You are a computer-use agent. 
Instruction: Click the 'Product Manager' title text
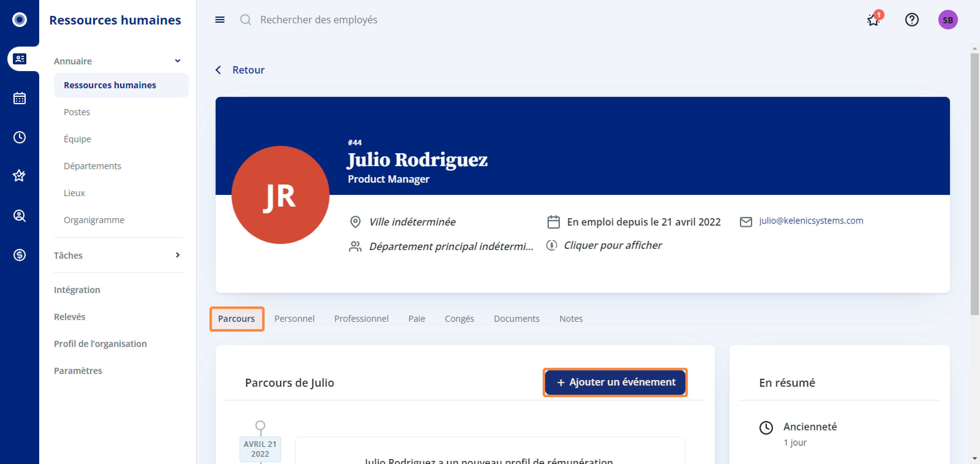point(388,179)
